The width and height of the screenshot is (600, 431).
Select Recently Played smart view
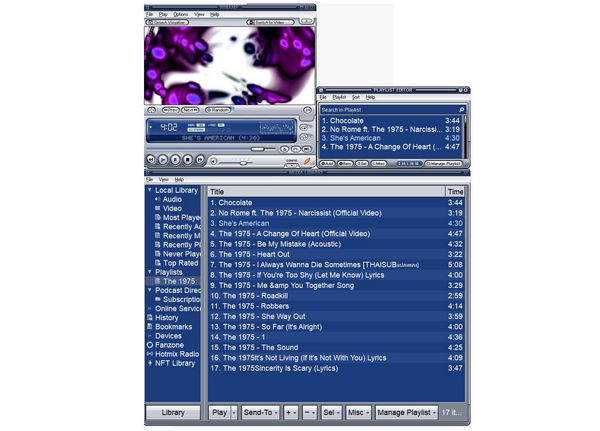[178, 245]
